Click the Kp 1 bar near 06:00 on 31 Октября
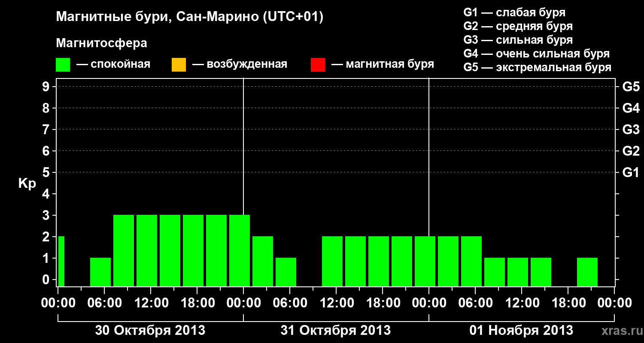This screenshot has height=343, width=644. coord(286,272)
